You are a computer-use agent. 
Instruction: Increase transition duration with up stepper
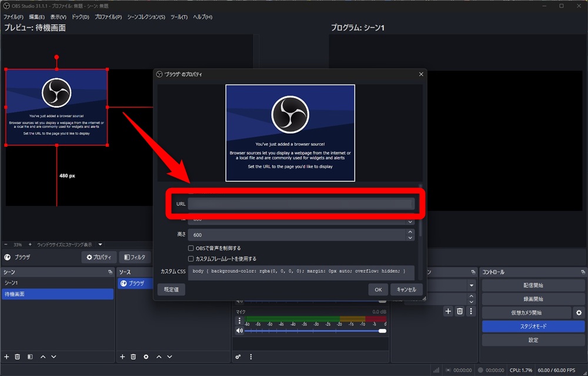pyautogui.click(x=472, y=296)
